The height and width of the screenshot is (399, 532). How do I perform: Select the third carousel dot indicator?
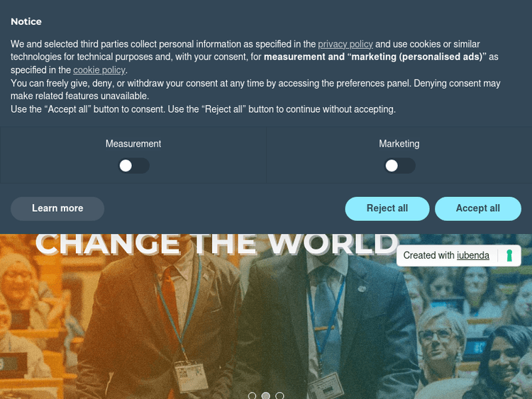point(279,395)
